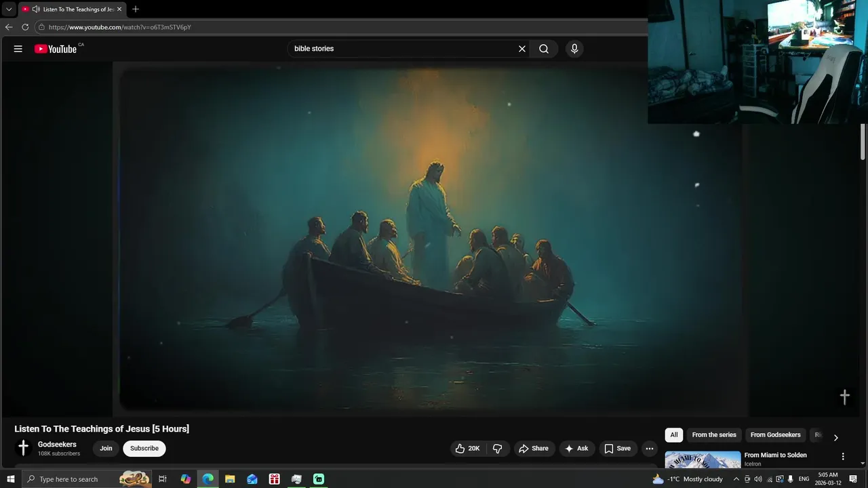Image resolution: width=868 pixels, height=488 pixels.
Task: Open the grey photo app in taskbar
Action: click(x=296, y=479)
